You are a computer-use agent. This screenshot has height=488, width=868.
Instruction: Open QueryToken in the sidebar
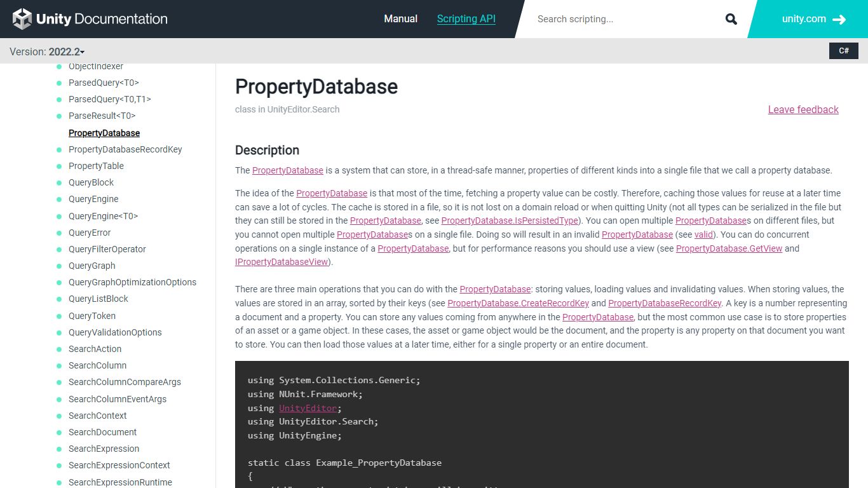[92, 316]
